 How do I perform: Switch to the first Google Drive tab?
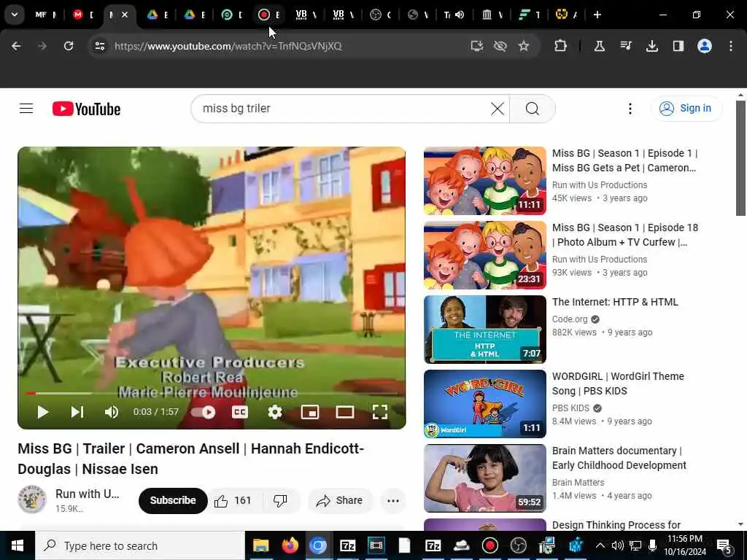point(158,15)
